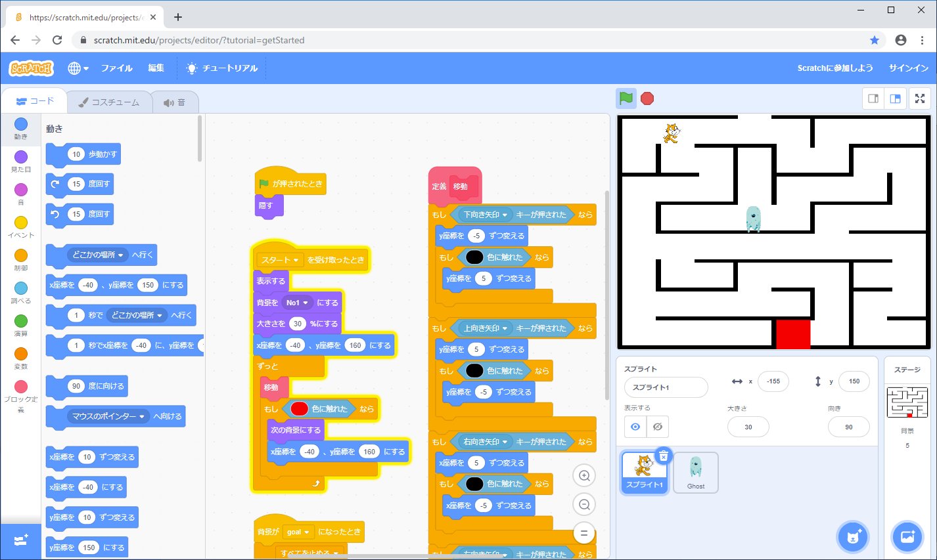Click the サインイン link
Screen dimensions: 937x560
(908, 68)
